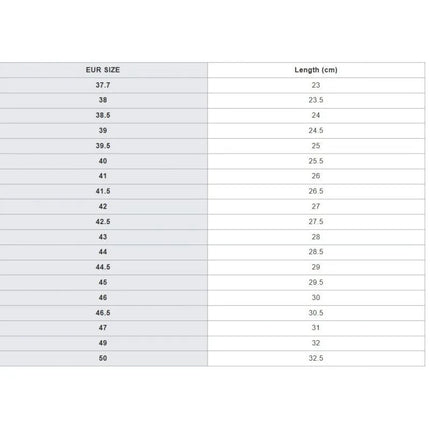This screenshot has height=430, width=430.
Task: Select the EUR size 50 cell
Action: (x=103, y=358)
